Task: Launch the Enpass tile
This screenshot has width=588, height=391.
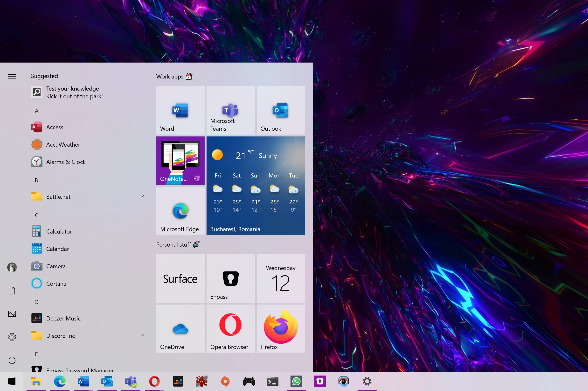Action: [x=230, y=278]
